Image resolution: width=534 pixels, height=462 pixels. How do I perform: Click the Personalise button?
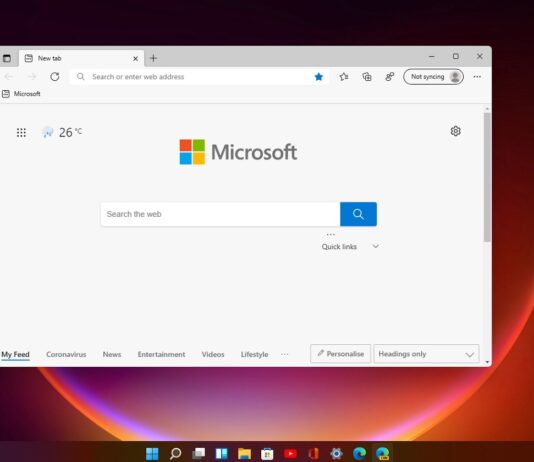tap(341, 354)
